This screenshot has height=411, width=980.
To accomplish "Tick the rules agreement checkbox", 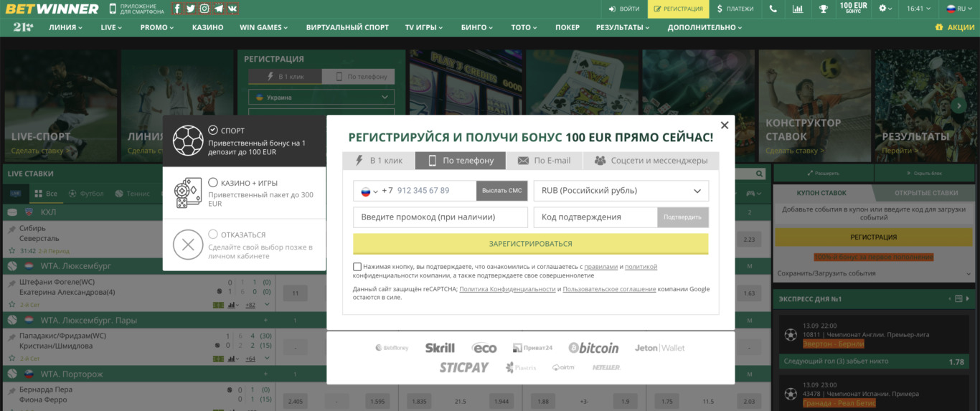I will click(357, 266).
